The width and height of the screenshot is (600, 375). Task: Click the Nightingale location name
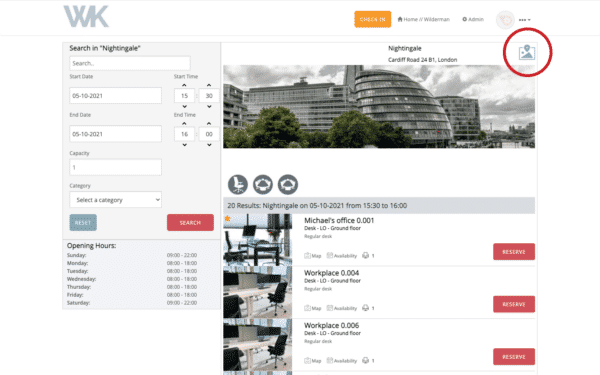click(x=405, y=48)
